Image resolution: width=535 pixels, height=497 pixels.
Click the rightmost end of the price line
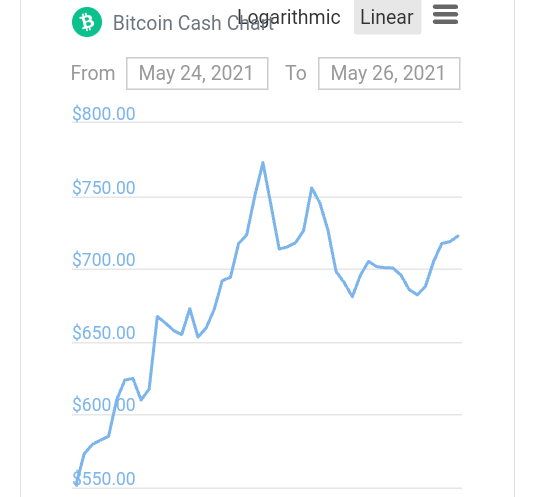(x=458, y=236)
